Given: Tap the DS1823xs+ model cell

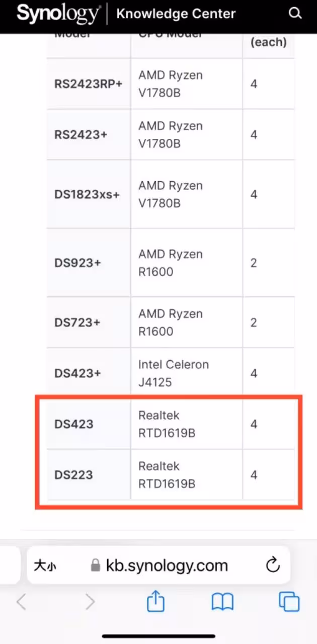Looking at the screenshot, I should [89, 194].
